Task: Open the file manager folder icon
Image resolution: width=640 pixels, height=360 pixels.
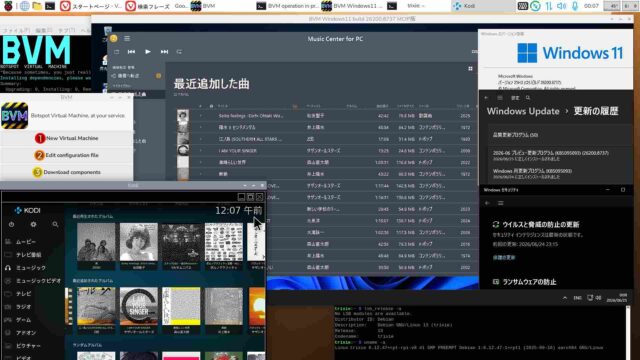Action: coord(37,6)
